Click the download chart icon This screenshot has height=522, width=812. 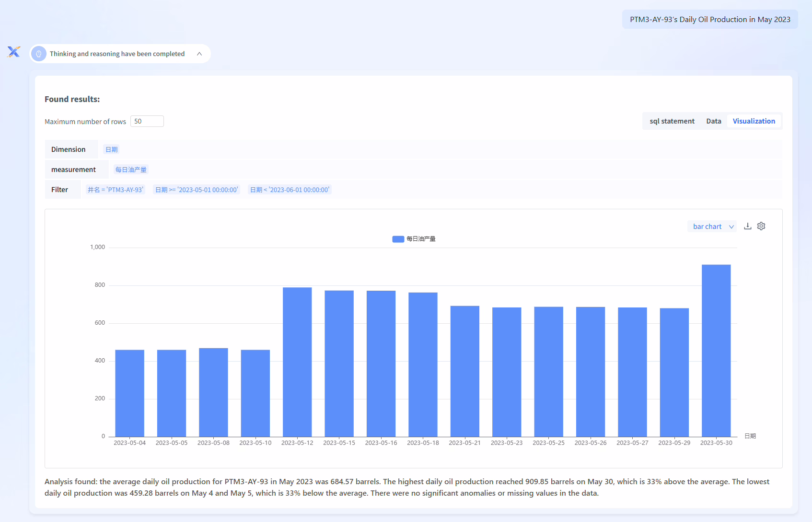747,227
